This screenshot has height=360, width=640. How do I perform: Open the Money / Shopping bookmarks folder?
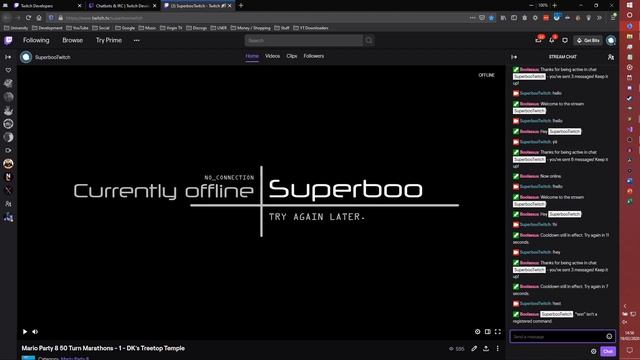pos(251,28)
